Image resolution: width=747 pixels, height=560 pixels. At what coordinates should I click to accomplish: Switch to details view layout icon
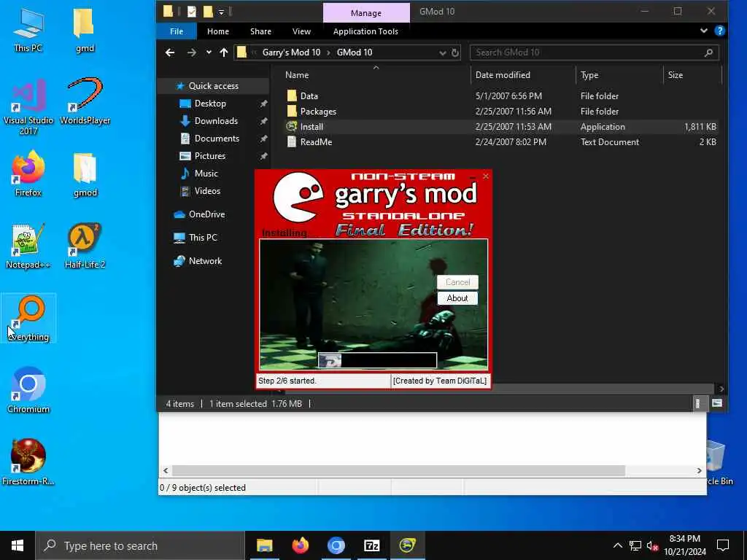(x=697, y=403)
